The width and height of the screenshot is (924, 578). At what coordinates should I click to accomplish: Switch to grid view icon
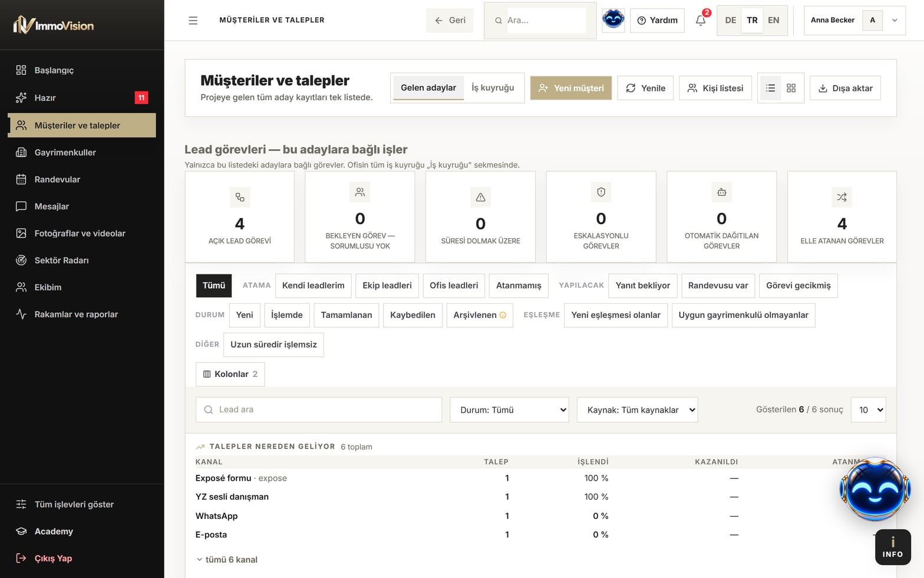pos(791,88)
